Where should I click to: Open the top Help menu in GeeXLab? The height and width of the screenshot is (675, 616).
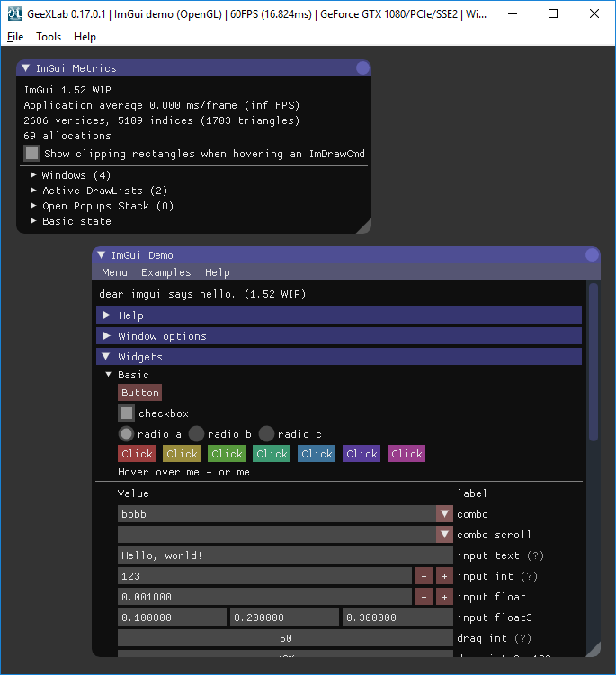click(x=85, y=37)
